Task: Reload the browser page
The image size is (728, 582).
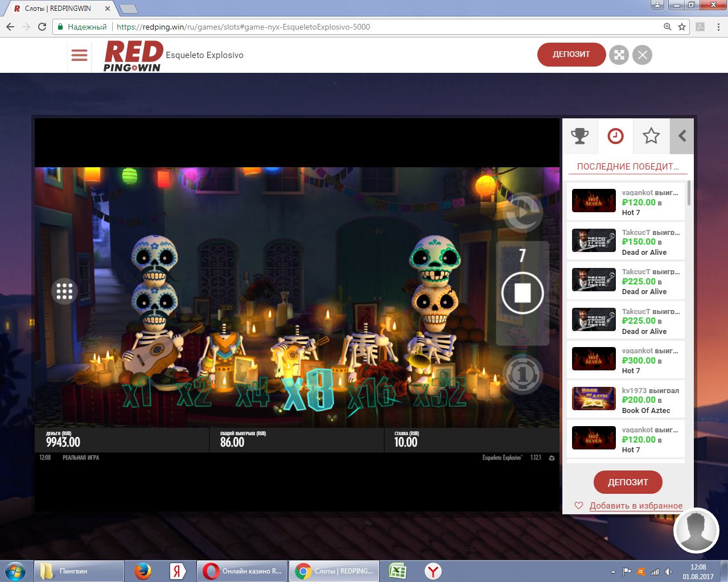Action: [x=42, y=27]
